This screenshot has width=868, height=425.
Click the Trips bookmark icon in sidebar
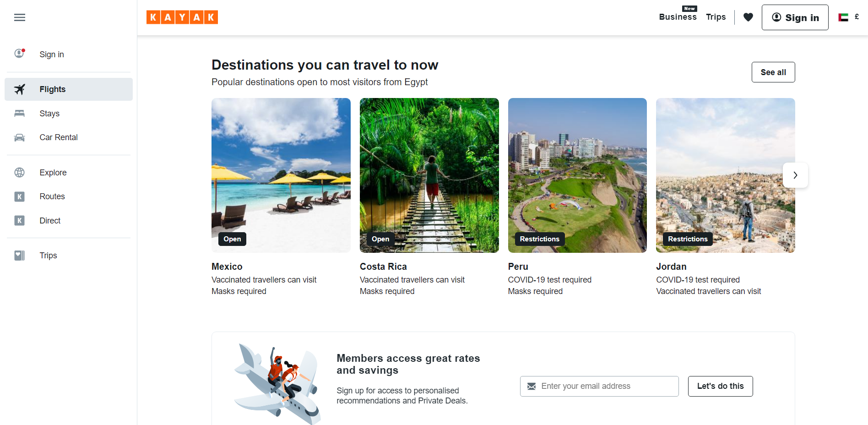(20, 256)
